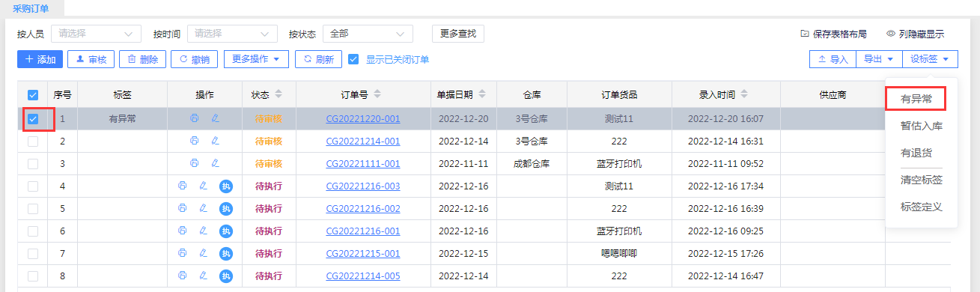Expand the 更多操作 dropdown button

(x=256, y=59)
